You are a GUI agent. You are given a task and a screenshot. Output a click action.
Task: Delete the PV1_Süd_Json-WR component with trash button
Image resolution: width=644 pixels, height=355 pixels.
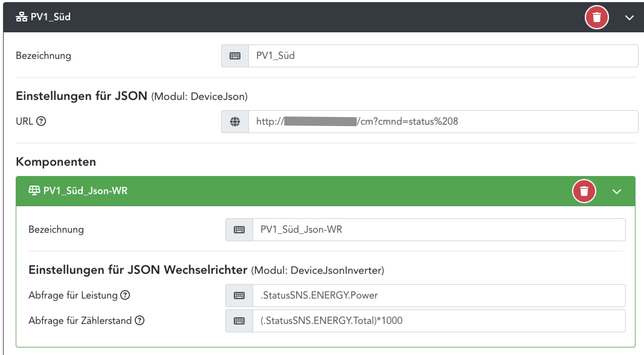pyautogui.click(x=584, y=191)
